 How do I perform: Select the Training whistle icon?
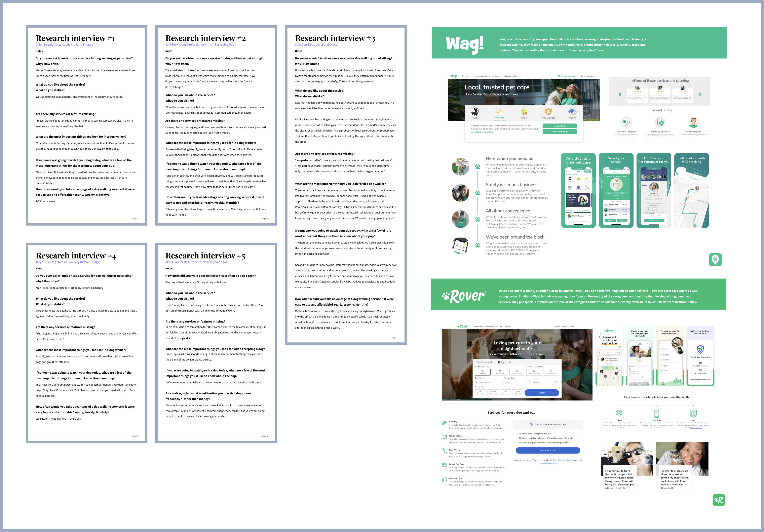click(572, 111)
